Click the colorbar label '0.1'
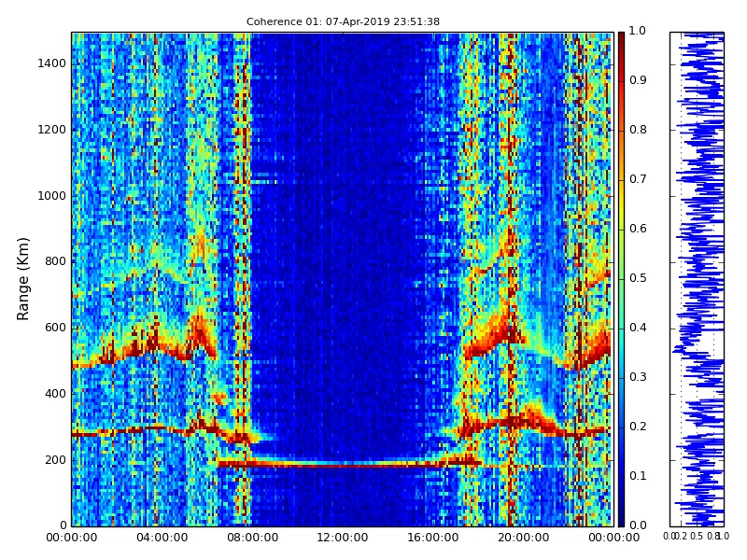The height and width of the screenshot is (560, 747). tap(638, 476)
